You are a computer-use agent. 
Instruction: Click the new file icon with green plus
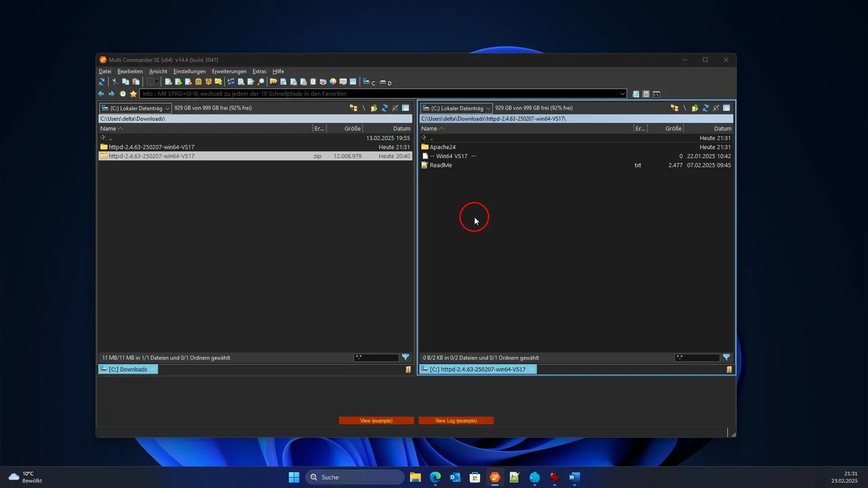(168, 82)
